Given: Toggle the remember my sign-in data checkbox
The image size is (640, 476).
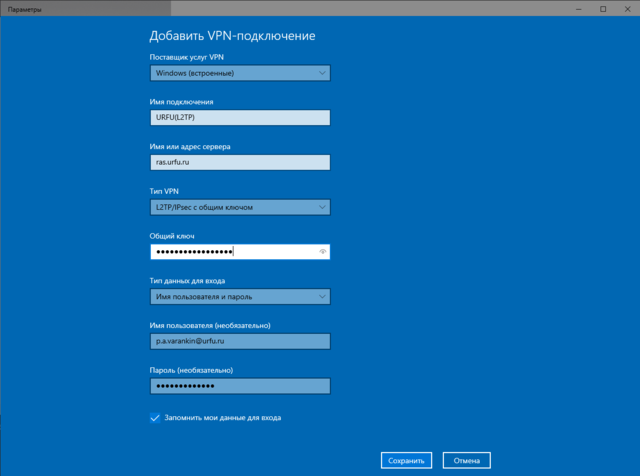Looking at the screenshot, I should pos(155,418).
